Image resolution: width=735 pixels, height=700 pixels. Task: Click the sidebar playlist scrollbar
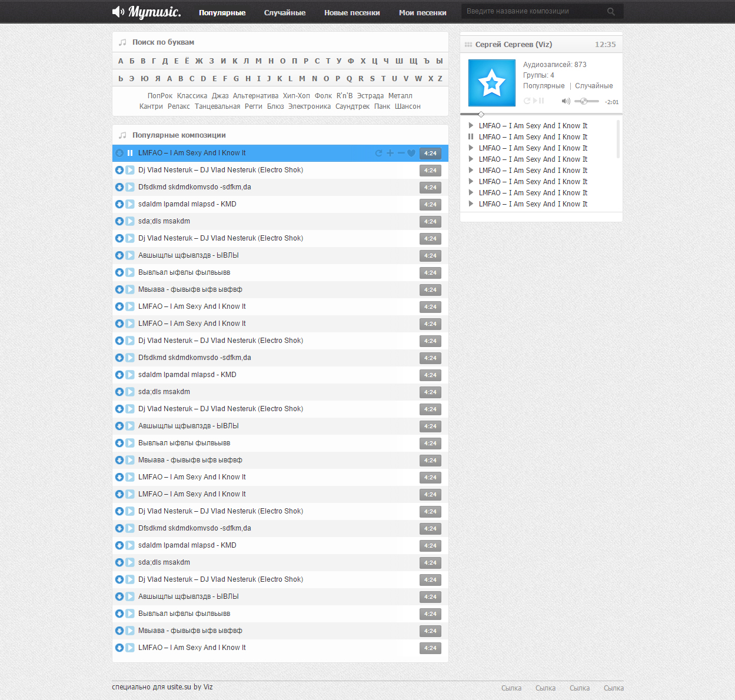pyautogui.click(x=618, y=139)
